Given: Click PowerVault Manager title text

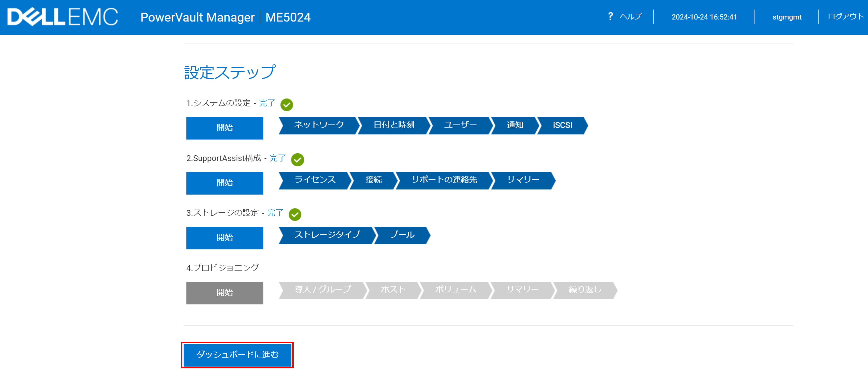Looking at the screenshot, I should click(x=197, y=17).
